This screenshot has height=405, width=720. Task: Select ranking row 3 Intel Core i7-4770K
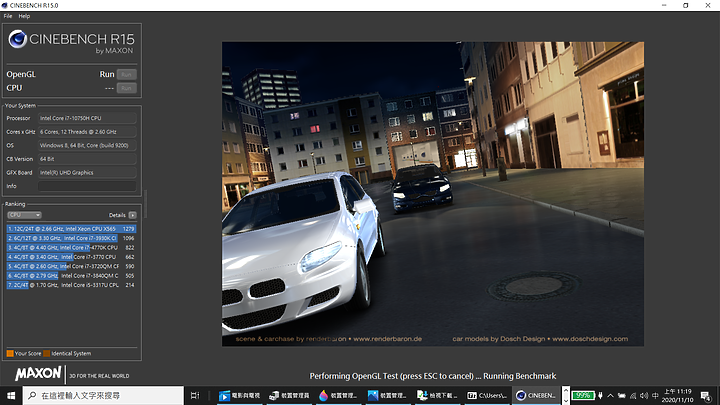[x=71, y=248]
